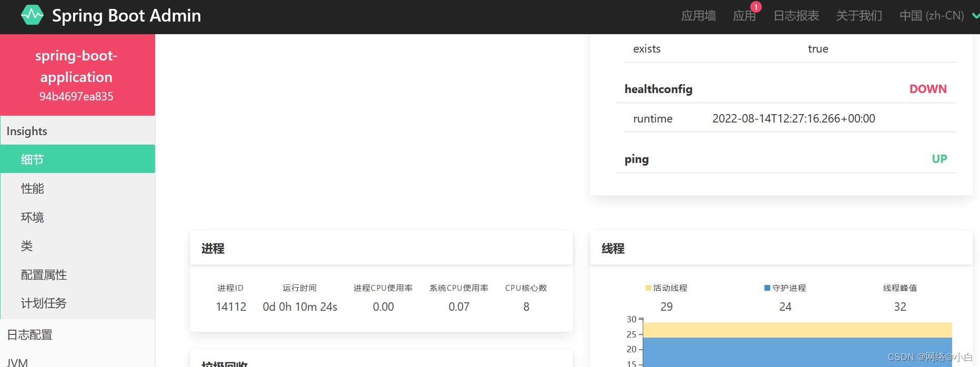Open the 应用 menu item
Viewport: 980px width, 367px height.
tap(744, 16)
